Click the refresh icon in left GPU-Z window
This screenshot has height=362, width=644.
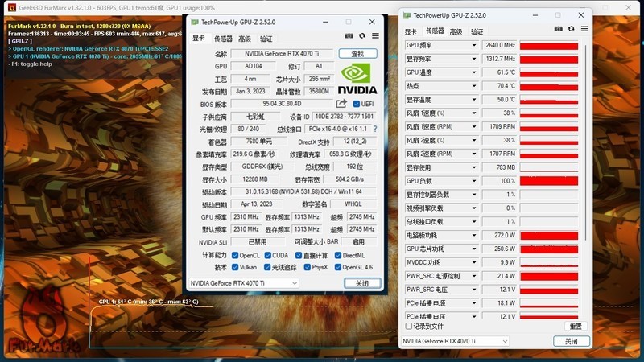click(x=361, y=36)
